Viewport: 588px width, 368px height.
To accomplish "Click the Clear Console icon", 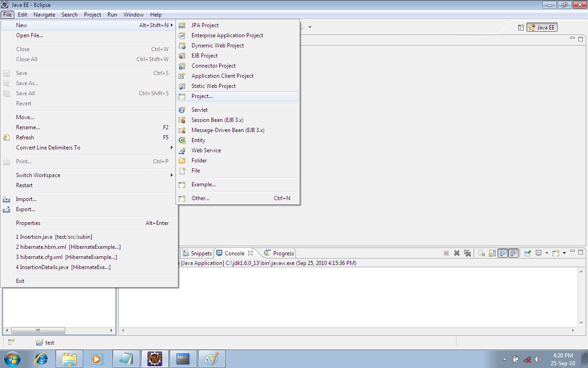I will coord(481,253).
